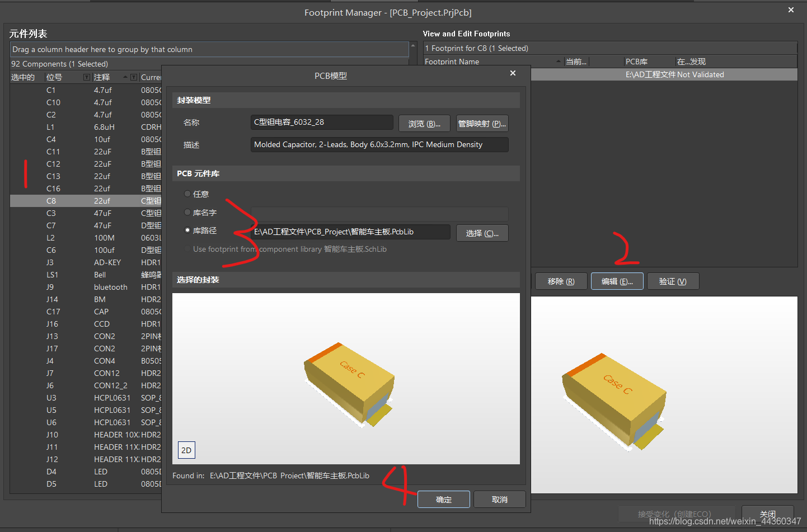Cancel with the 取消 button

coord(500,500)
